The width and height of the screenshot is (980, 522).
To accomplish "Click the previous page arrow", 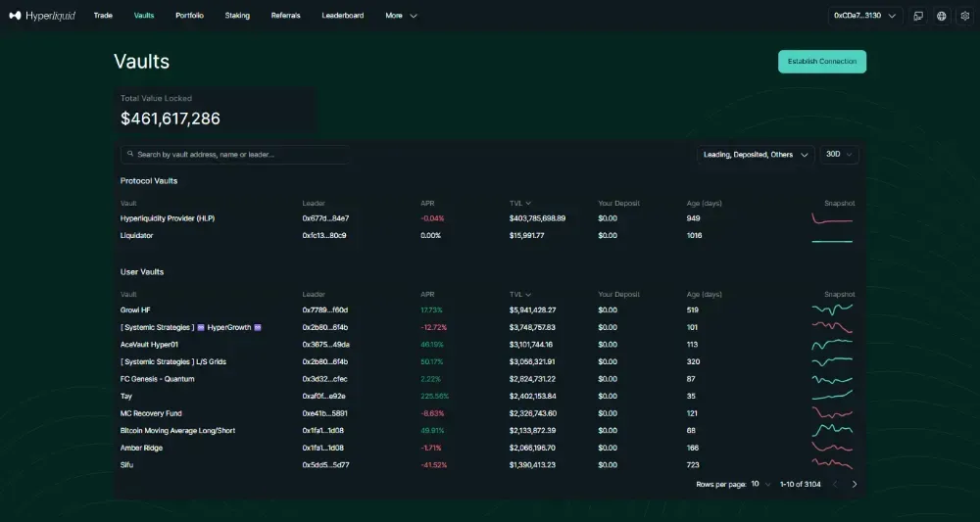I will pyautogui.click(x=834, y=484).
